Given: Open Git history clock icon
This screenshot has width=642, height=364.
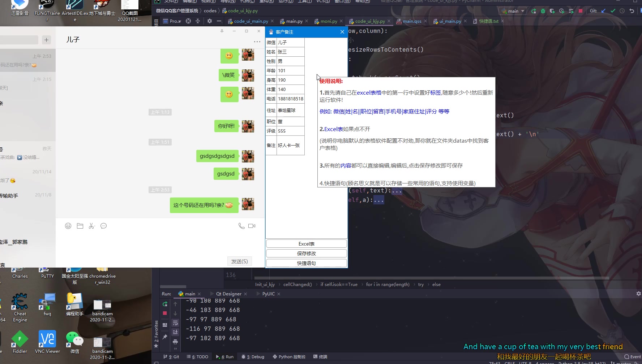Looking at the screenshot, I should [x=622, y=11].
